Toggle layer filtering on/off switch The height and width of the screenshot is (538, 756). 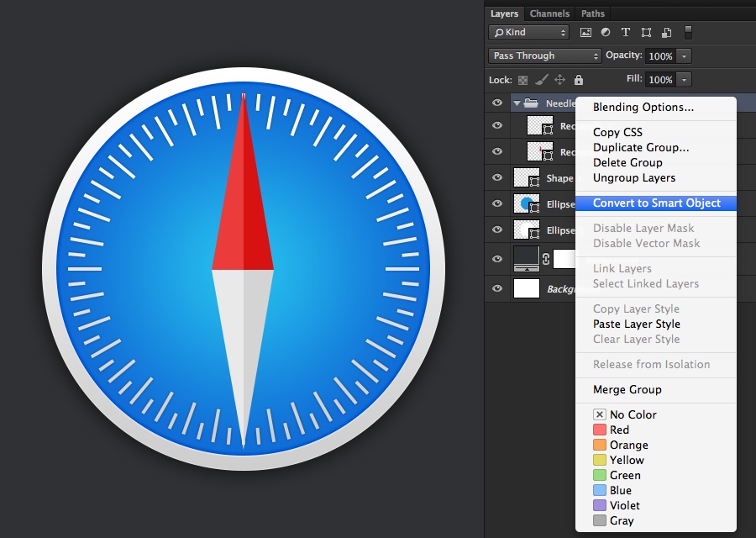688,32
